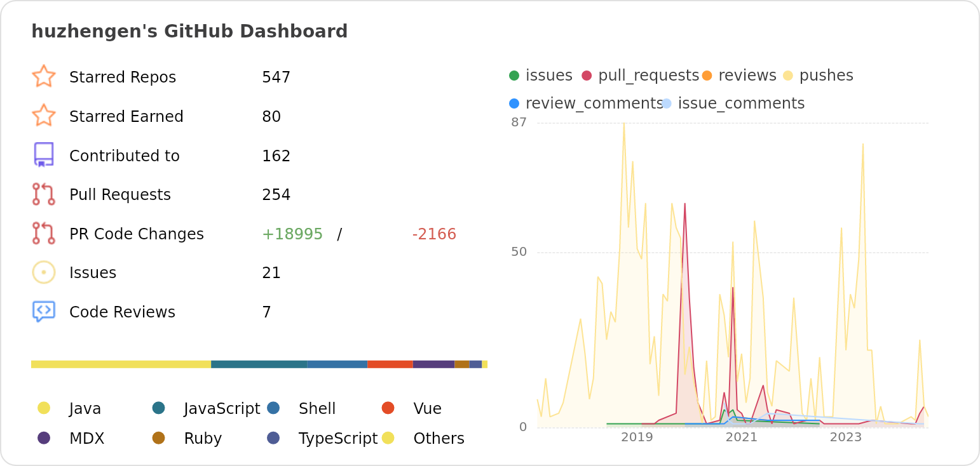Toggle the issue_comments legend series

pyautogui.click(x=733, y=103)
